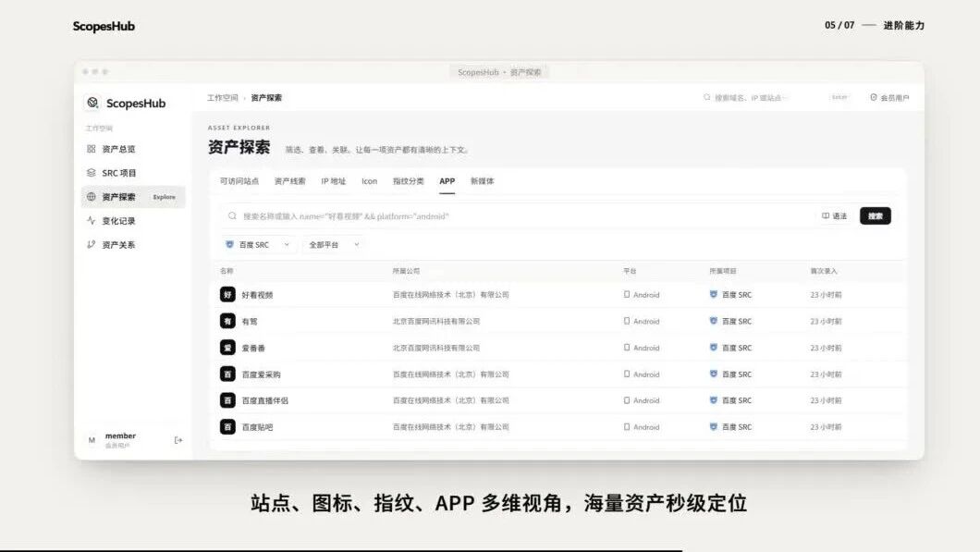Click the 会员用户 badge in header
This screenshot has width=980, height=552.
tap(889, 97)
